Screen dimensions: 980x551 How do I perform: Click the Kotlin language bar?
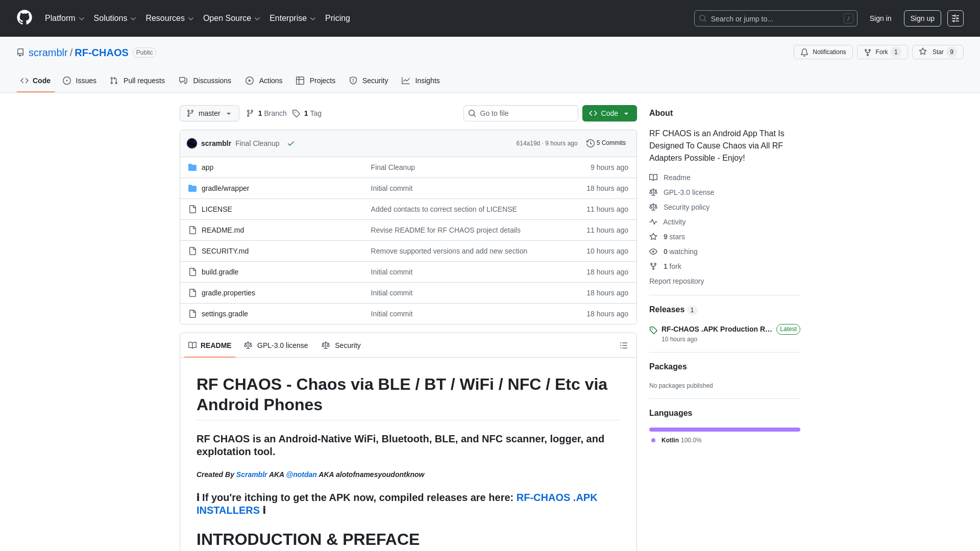[x=724, y=429]
